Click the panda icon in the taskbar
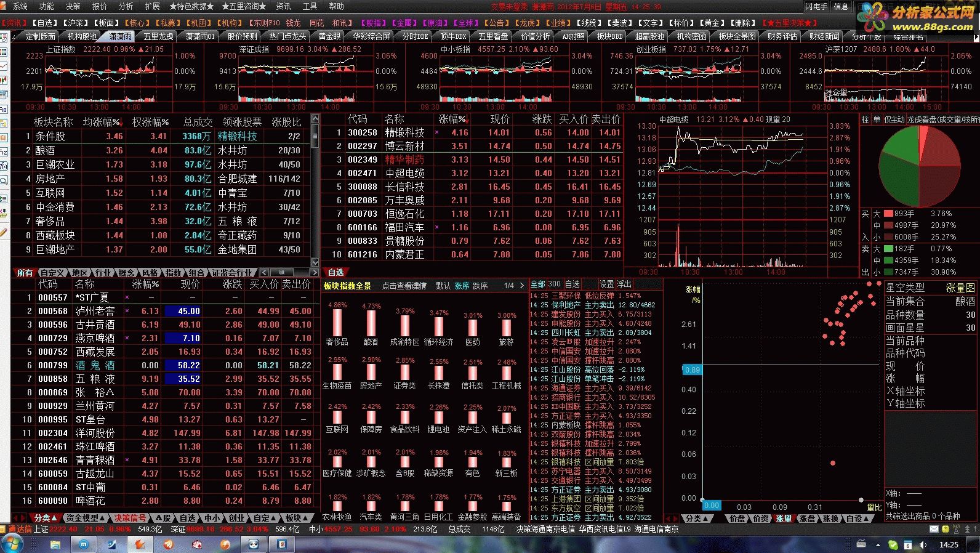Image resolution: width=980 pixels, height=553 pixels. [254, 544]
